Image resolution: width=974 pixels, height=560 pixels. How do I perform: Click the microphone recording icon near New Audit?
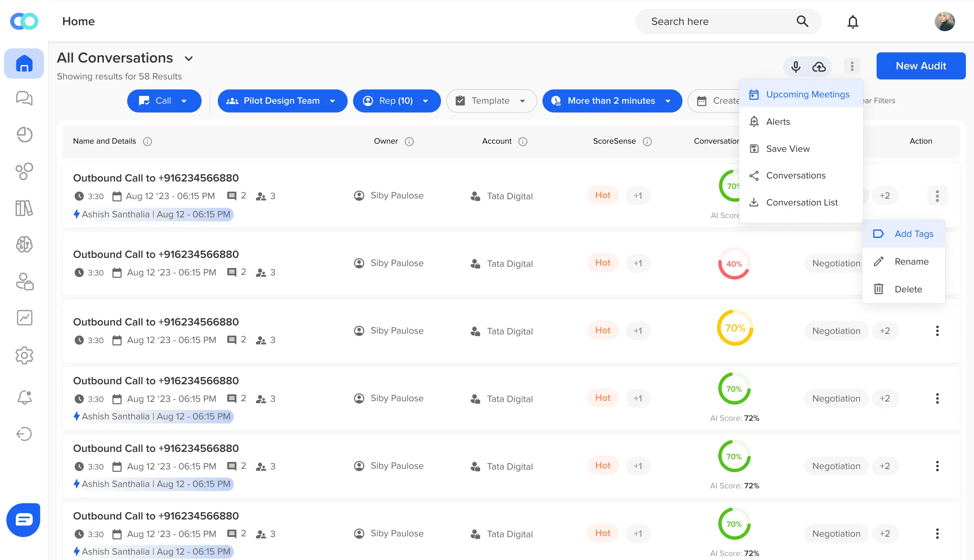point(796,66)
